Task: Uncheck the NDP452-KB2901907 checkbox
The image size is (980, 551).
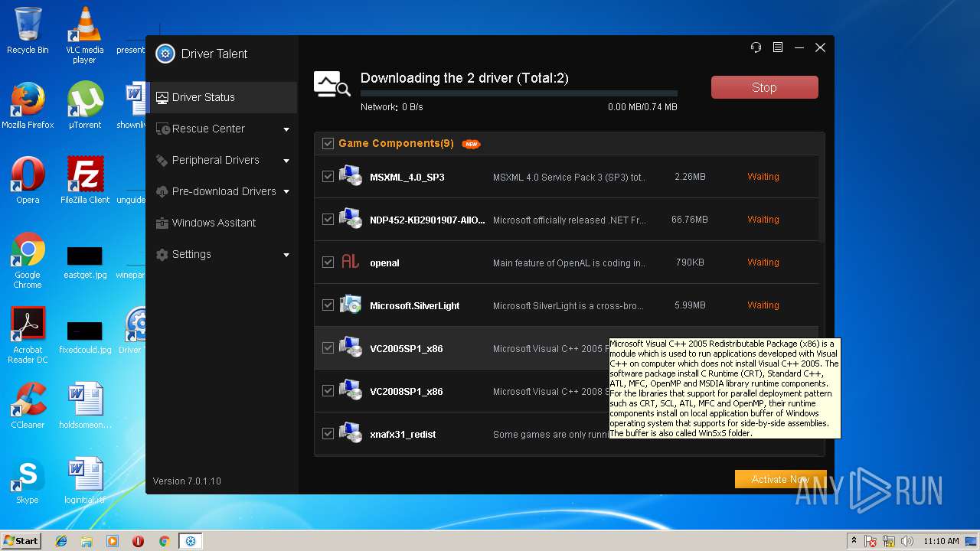Action: pos(328,220)
